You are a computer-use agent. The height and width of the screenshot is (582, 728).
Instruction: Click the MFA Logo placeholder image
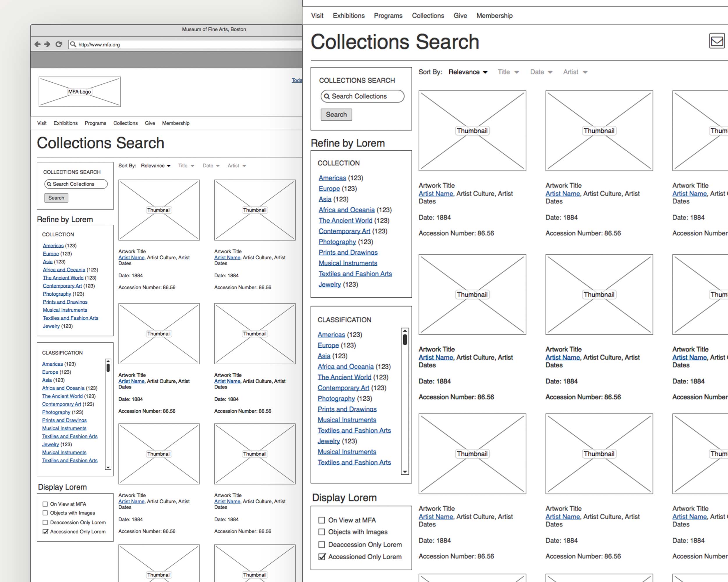[x=80, y=92]
